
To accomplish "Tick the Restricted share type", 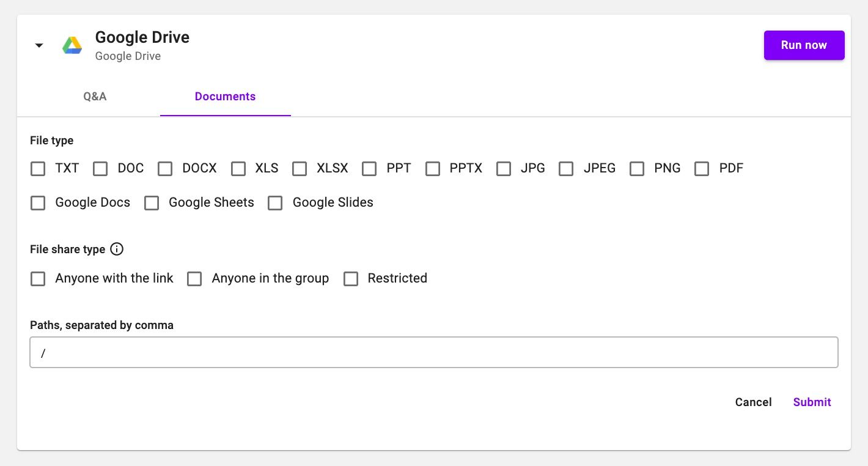I will [x=351, y=279].
